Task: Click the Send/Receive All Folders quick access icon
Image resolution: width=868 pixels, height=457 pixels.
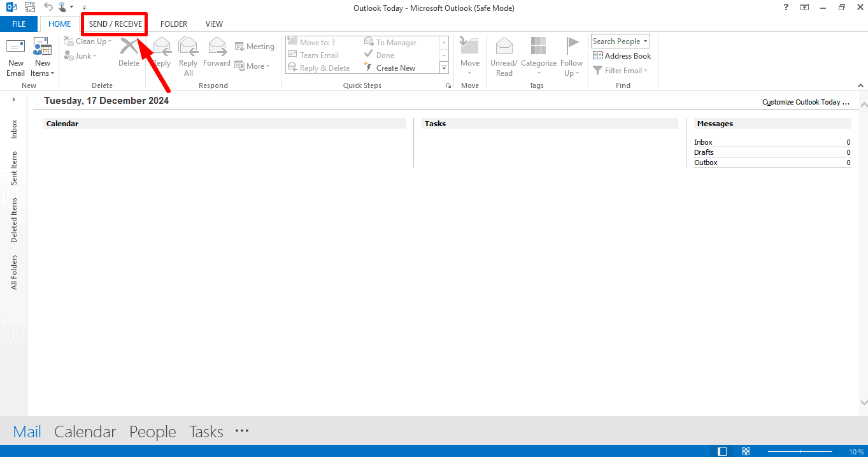Action: click(29, 7)
